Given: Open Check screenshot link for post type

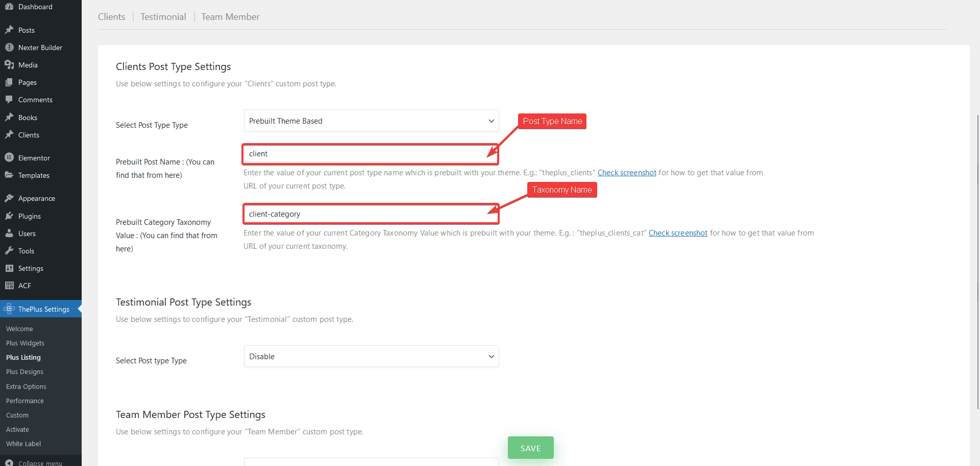Looking at the screenshot, I should tap(627, 173).
